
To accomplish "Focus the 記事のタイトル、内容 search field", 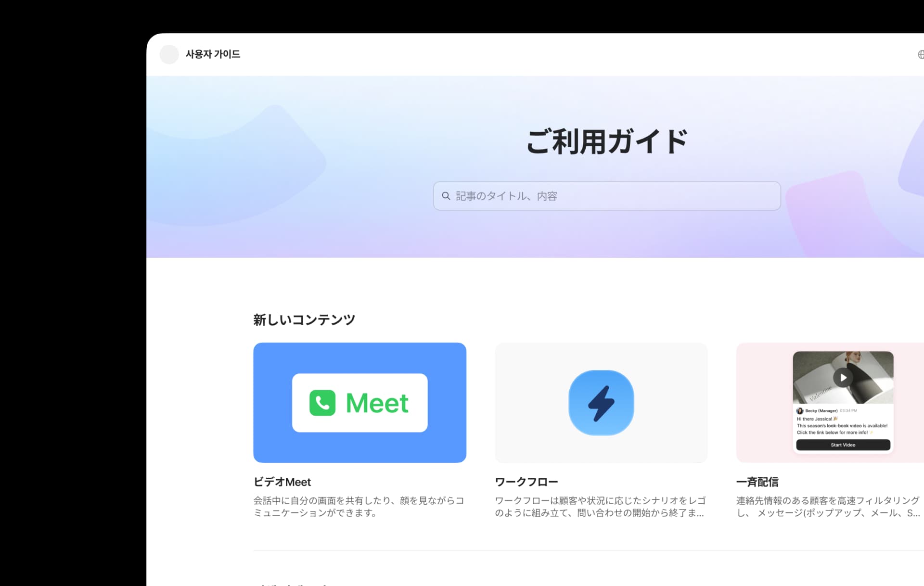I will [607, 196].
